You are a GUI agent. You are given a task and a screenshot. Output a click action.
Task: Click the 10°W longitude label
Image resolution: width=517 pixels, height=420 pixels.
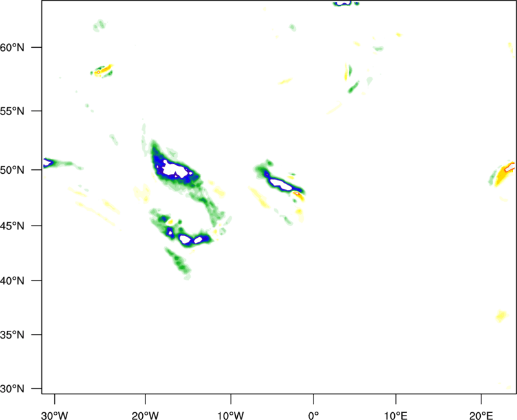(231, 415)
